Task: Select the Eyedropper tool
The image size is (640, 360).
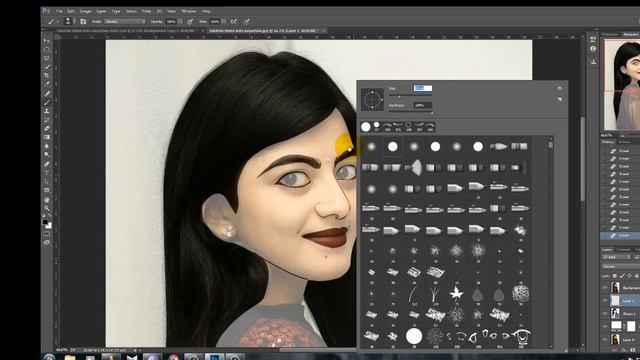Action: point(47,84)
